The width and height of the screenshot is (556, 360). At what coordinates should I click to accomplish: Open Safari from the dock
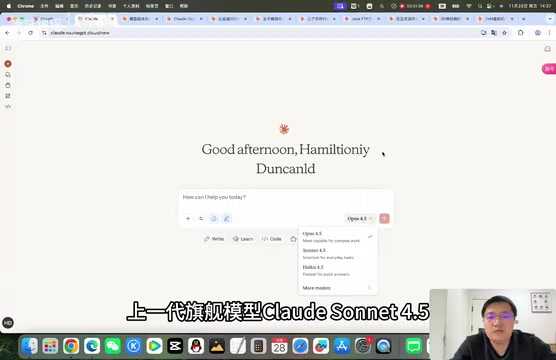pos(300,346)
